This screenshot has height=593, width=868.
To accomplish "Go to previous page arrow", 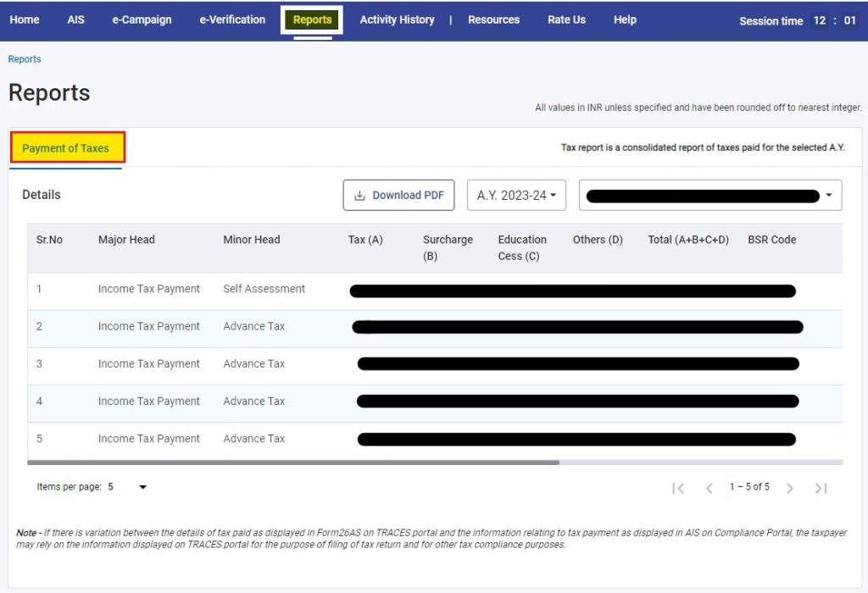I will point(709,488).
